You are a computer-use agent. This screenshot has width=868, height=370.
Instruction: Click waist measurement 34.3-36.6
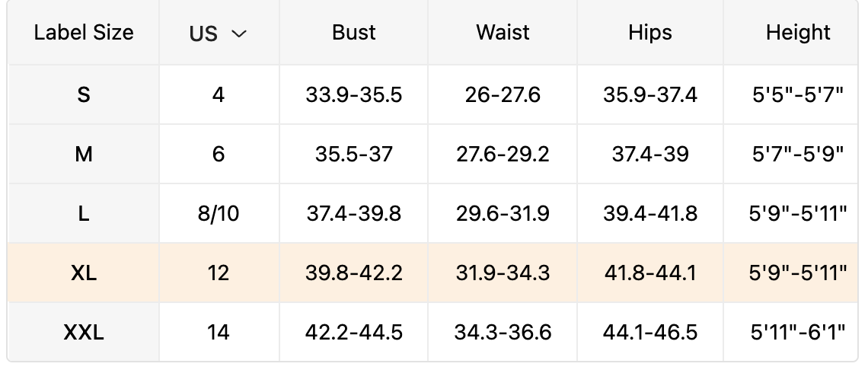pos(503,333)
